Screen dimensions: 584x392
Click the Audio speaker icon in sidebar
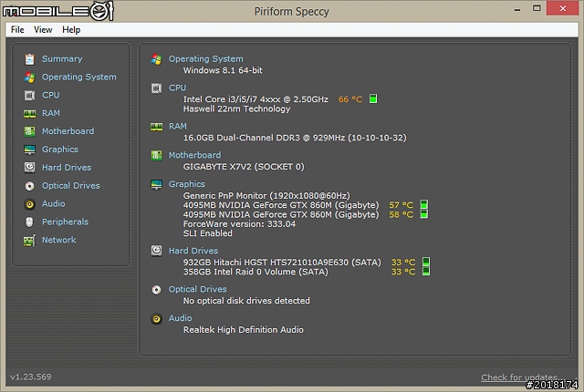click(x=30, y=204)
